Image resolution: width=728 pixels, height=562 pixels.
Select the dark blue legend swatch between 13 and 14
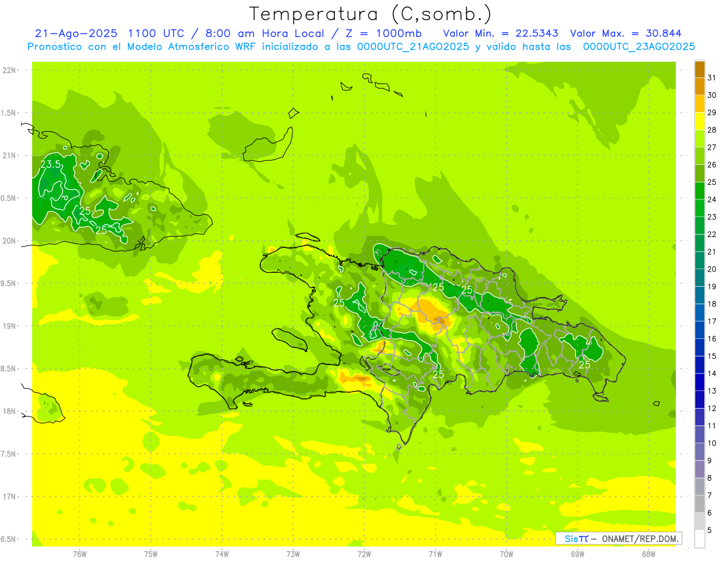point(699,382)
